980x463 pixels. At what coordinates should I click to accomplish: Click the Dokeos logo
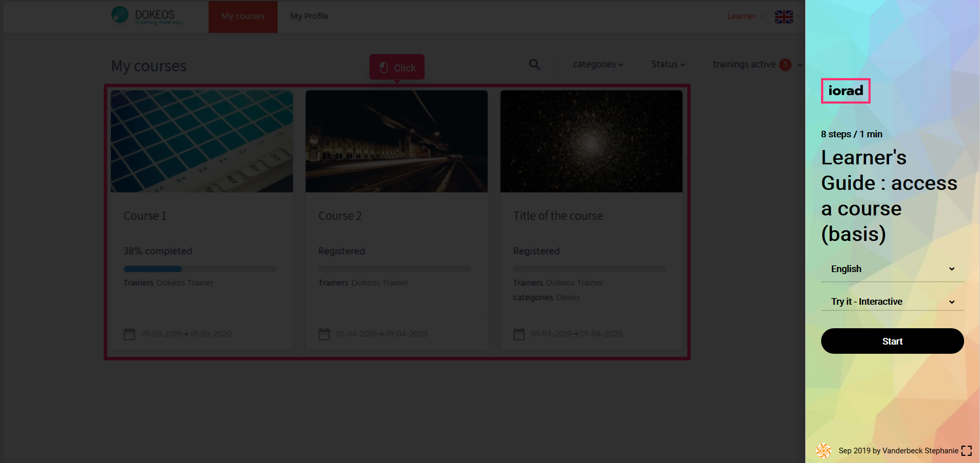coord(147,16)
